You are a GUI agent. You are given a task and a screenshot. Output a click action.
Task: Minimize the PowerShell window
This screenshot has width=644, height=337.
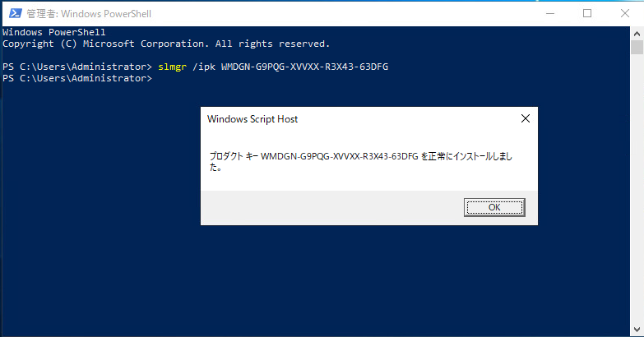550,13
